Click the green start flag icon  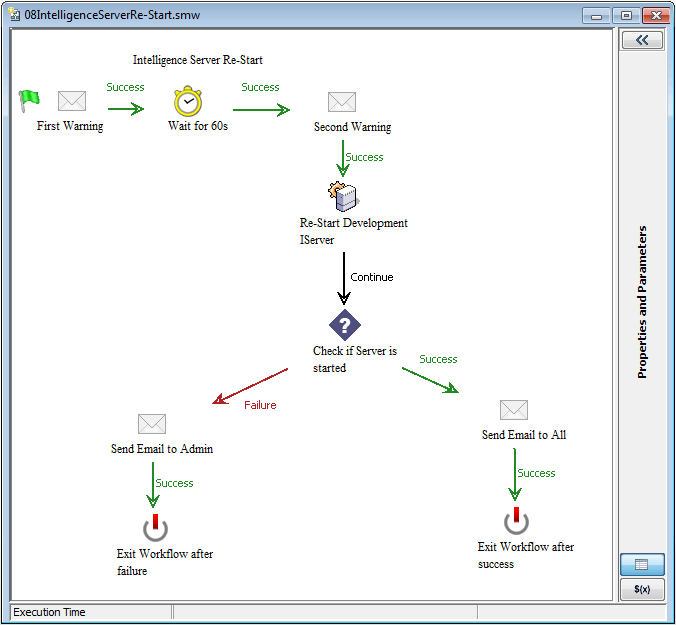click(29, 98)
